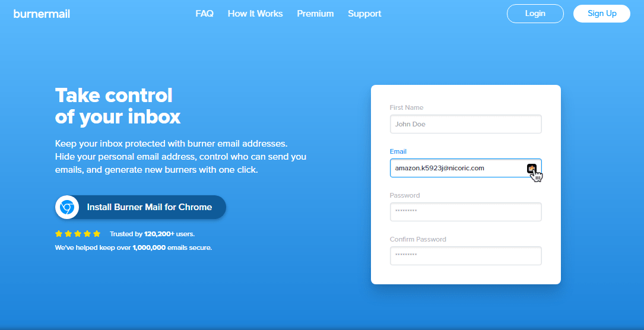Click the Burner Mail icon in Email field
The height and width of the screenshot is (330, 644).
(x=531, y=168)
